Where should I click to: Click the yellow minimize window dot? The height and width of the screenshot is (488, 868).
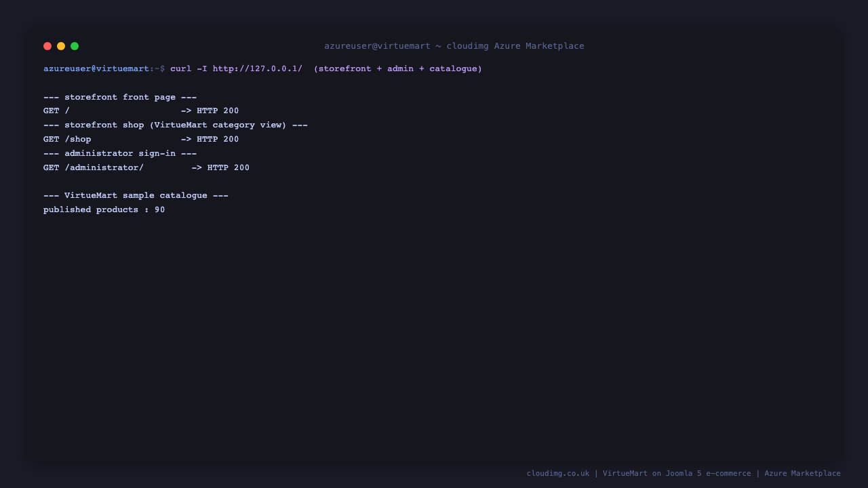(61, 46)
